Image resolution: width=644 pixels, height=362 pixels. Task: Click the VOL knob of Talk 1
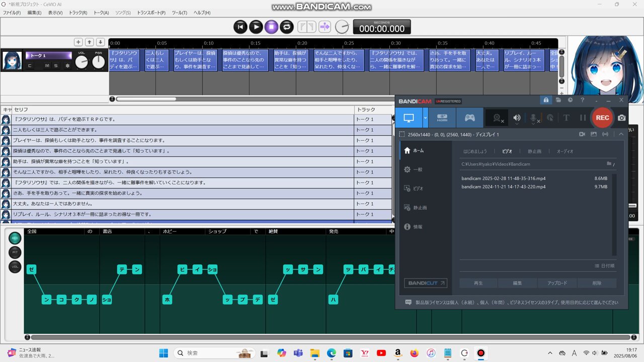click(x=82, y=62)
